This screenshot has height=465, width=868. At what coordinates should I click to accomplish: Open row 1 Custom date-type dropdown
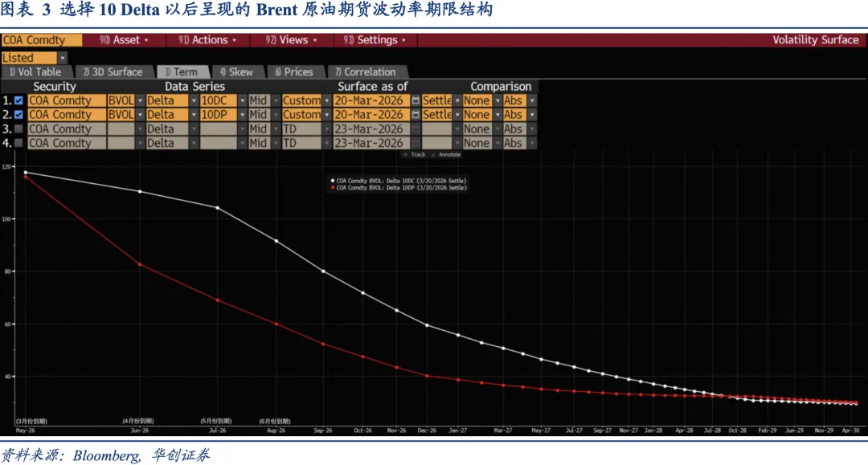click(x=326, y=100)
